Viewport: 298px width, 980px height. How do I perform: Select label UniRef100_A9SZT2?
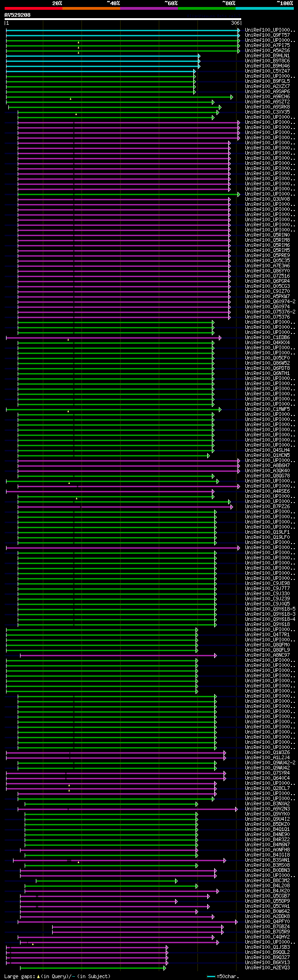267,102
